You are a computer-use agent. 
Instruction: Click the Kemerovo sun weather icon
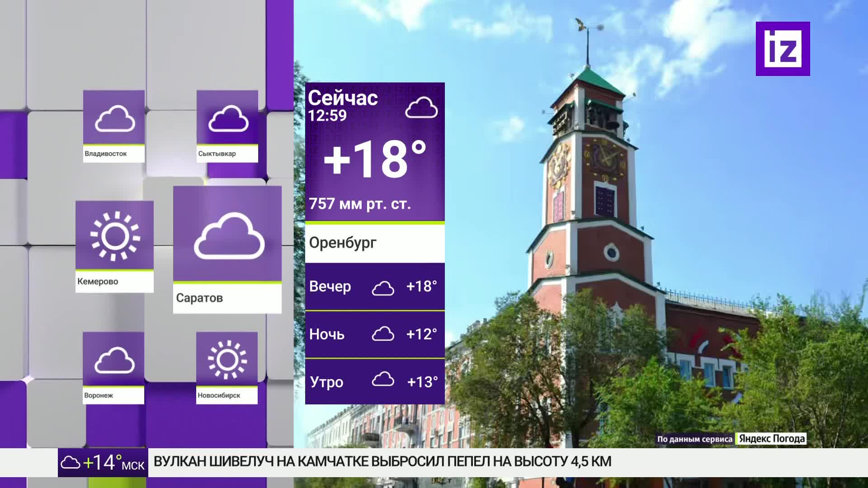point(115,236)
